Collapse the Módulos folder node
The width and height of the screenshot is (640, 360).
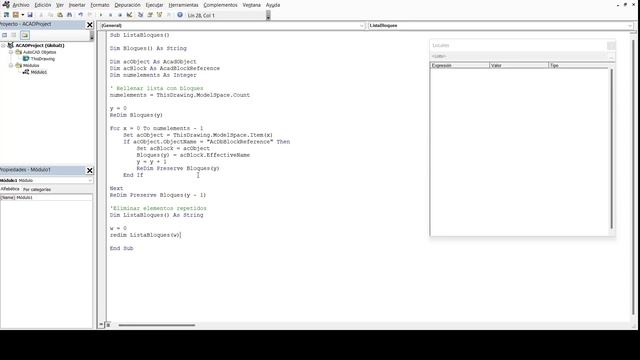pos(11,65)
